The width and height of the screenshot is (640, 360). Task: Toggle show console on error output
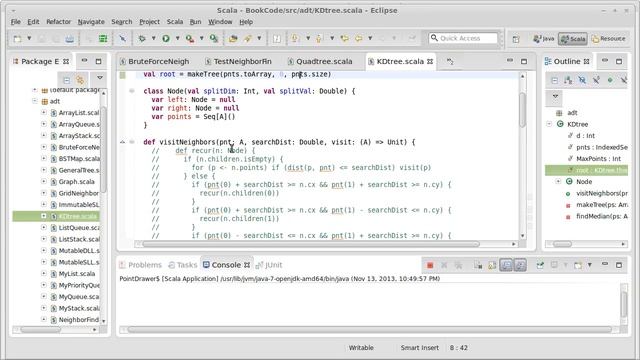tap(520, 265)
